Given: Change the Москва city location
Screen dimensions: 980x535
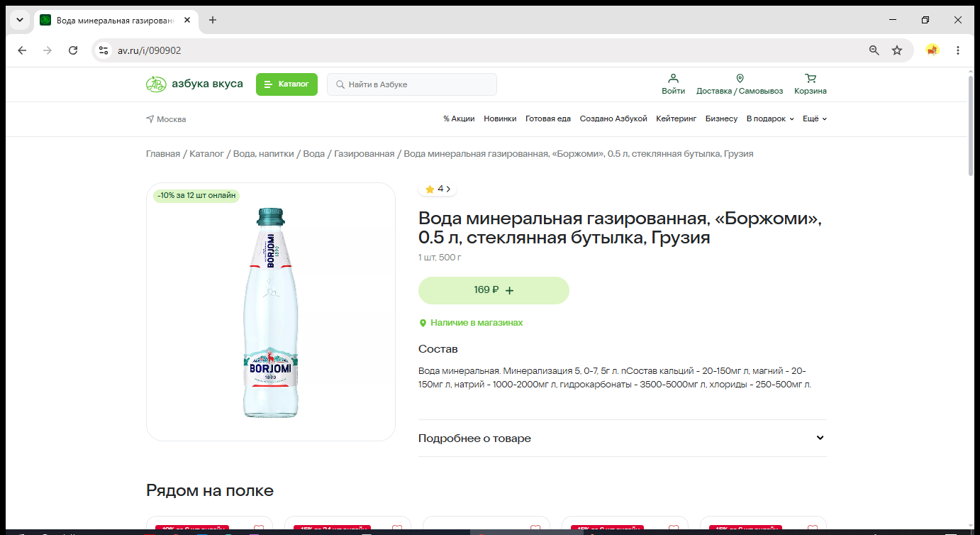Looking at the screenshot, I should pos(166,119).
